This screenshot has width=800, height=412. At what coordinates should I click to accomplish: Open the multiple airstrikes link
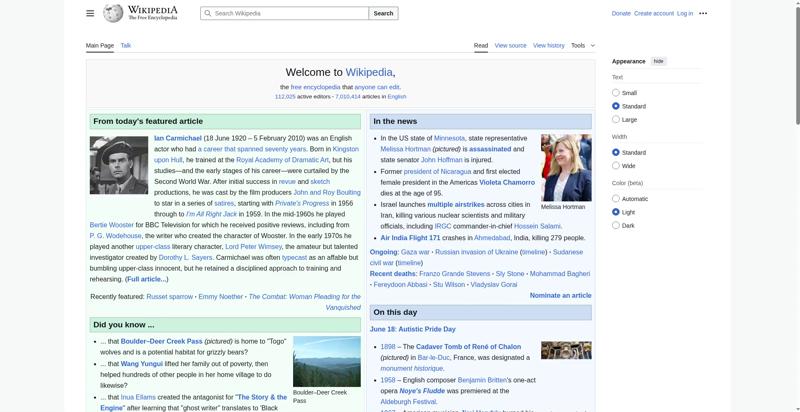(456, 204)
